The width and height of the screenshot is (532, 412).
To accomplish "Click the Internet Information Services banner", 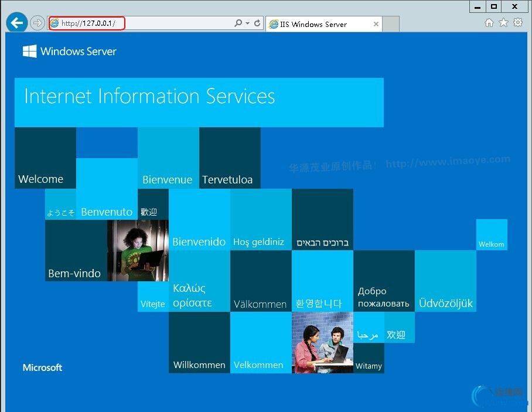I will coord(199,103).
